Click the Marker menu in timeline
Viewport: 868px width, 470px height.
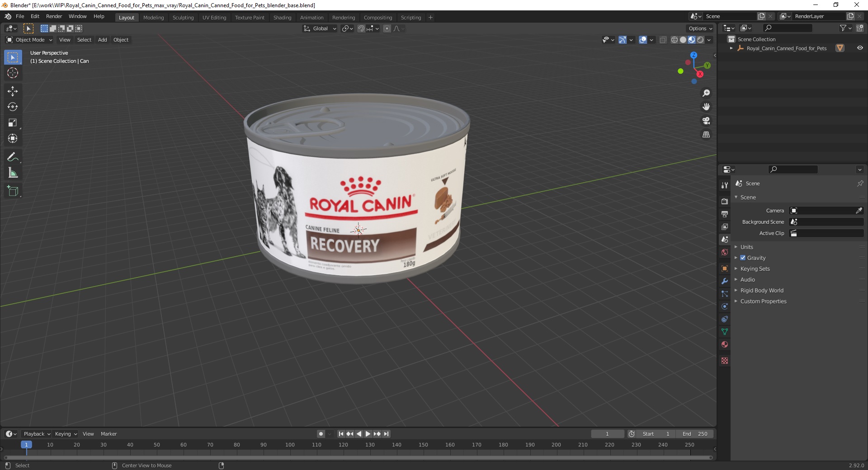click(108, 434)
